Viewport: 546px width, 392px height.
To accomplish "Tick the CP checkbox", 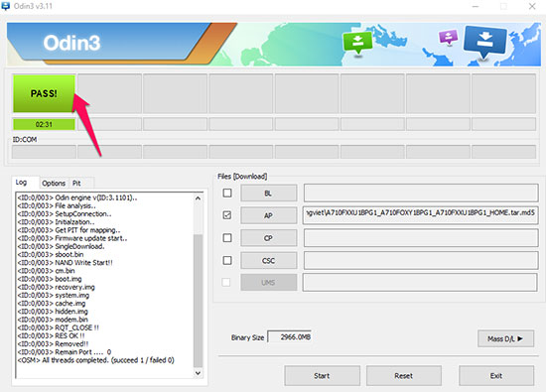I will pyautogui.click(x=227, y=238).
